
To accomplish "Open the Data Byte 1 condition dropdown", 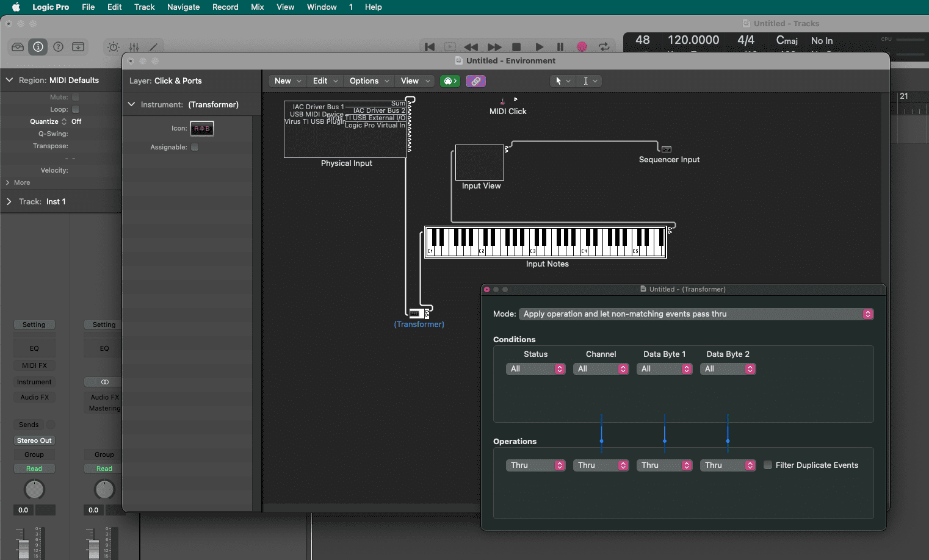I will 665,369.
